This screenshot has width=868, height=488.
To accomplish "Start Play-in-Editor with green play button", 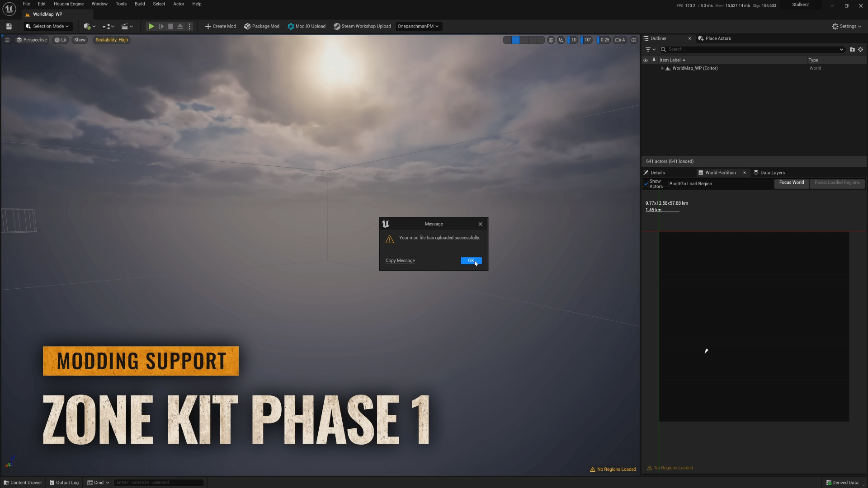I will point(151,26).
